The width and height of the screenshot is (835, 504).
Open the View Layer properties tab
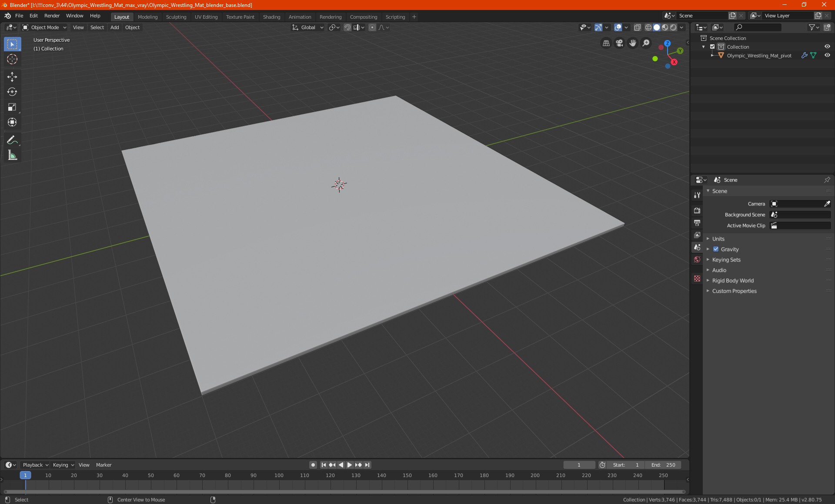tap(697, 235)
